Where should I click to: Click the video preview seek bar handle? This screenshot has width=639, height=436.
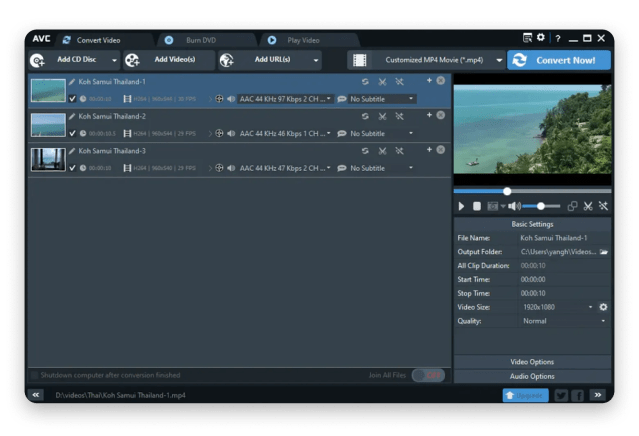(x=507, y=191)
